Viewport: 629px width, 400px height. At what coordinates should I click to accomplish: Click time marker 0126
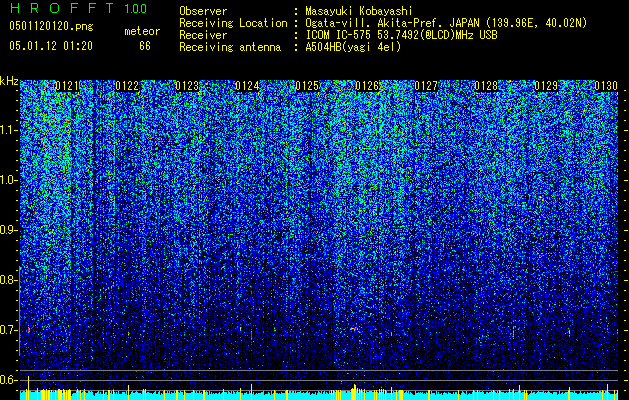tap(367, 86)
